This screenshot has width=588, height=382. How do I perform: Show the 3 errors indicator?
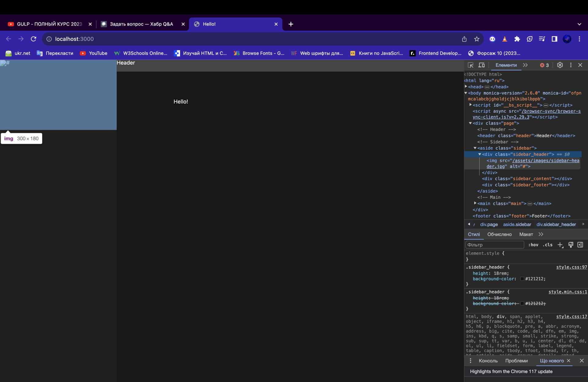click(x=544, y=65)
